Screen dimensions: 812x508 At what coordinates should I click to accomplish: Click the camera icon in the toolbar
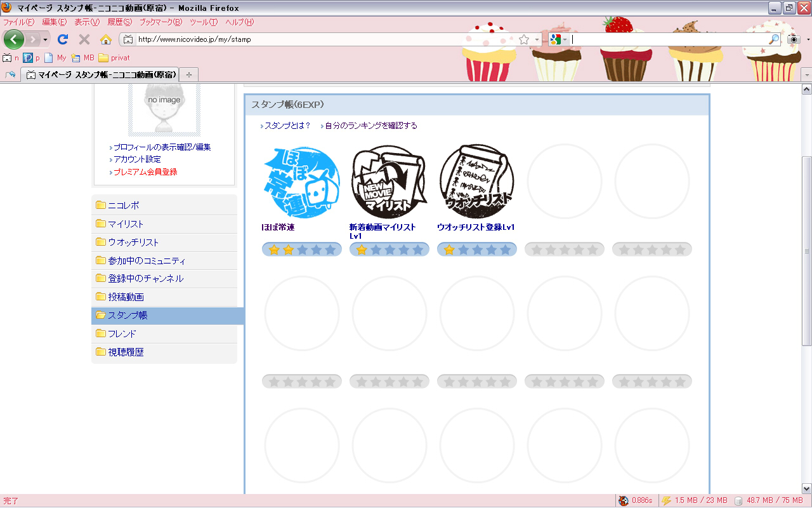click(794, 39)
